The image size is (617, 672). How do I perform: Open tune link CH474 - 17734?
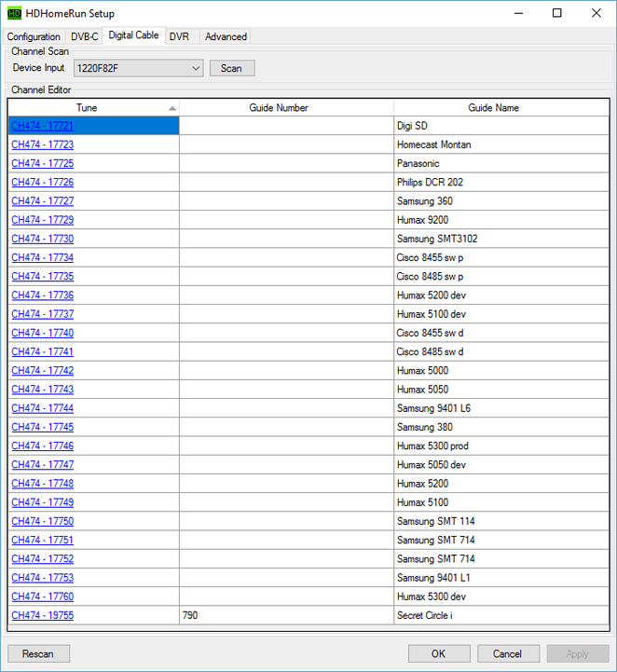coord(43,257)
